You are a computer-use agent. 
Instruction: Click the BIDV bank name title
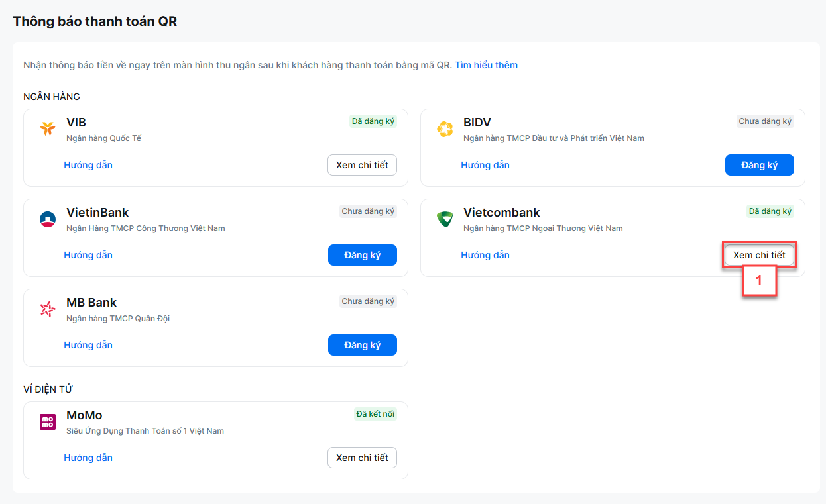[477, 123]
